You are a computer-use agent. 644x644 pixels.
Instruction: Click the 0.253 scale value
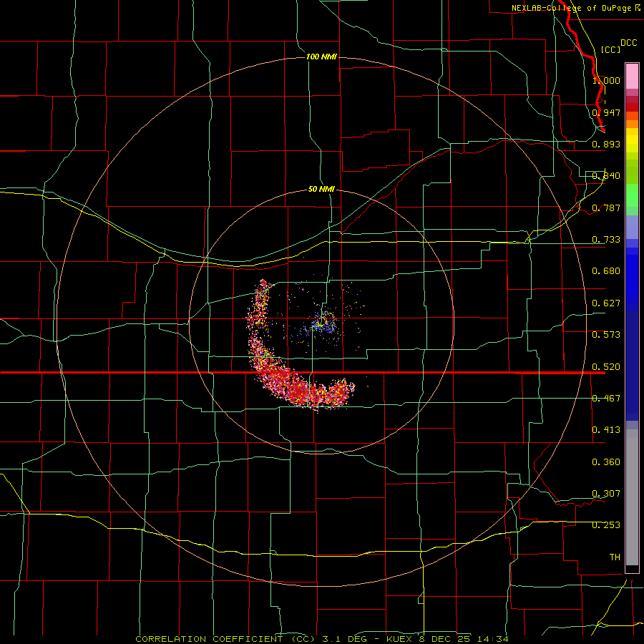pyautogui.click(x=606, y=525)
